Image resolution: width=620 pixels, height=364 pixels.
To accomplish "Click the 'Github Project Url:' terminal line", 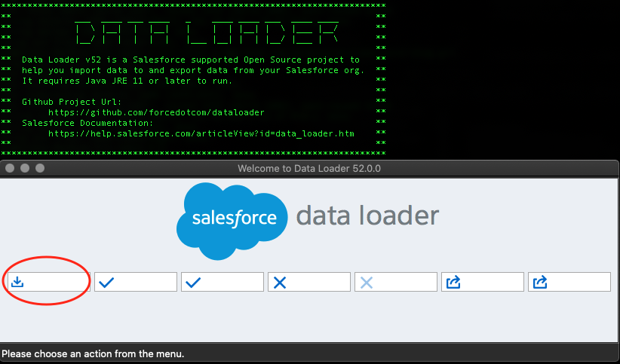I will 72,101.
